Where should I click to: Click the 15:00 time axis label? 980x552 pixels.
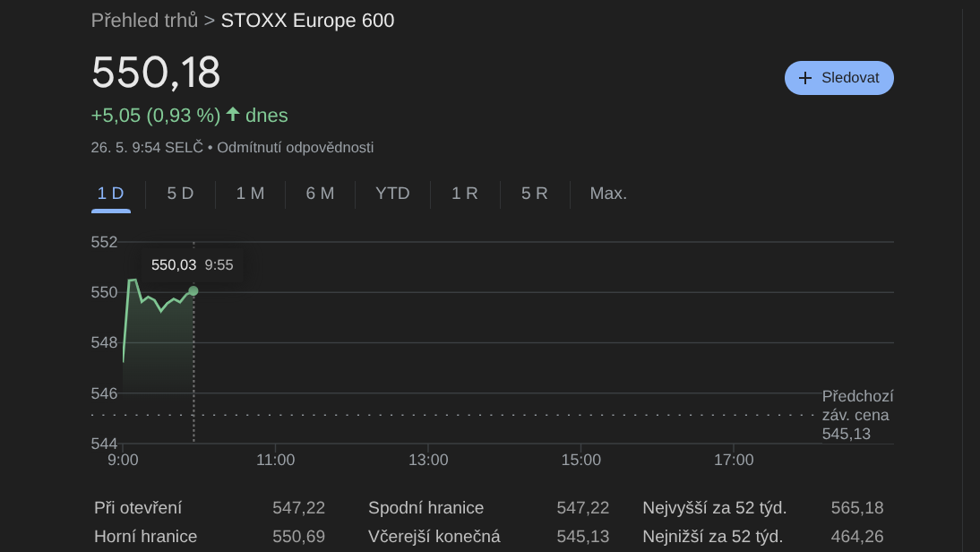580,460
